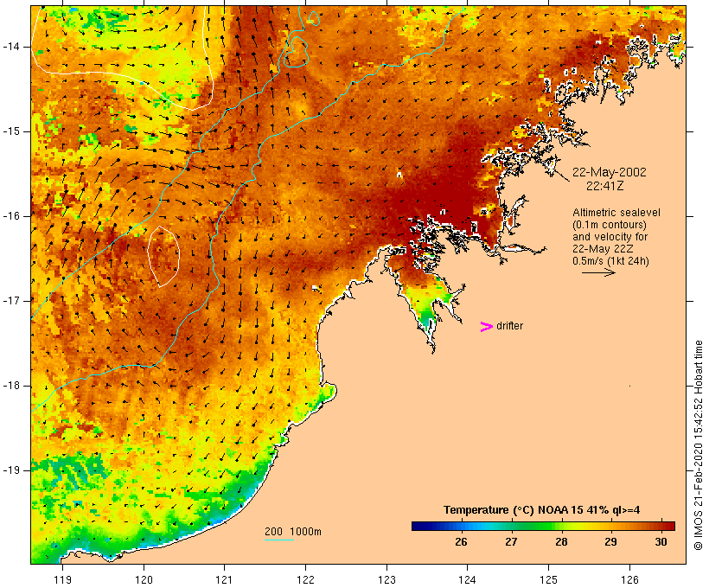Click longitude axis label 119
This screenshot has width=709, height=588.
pos(62,579)
